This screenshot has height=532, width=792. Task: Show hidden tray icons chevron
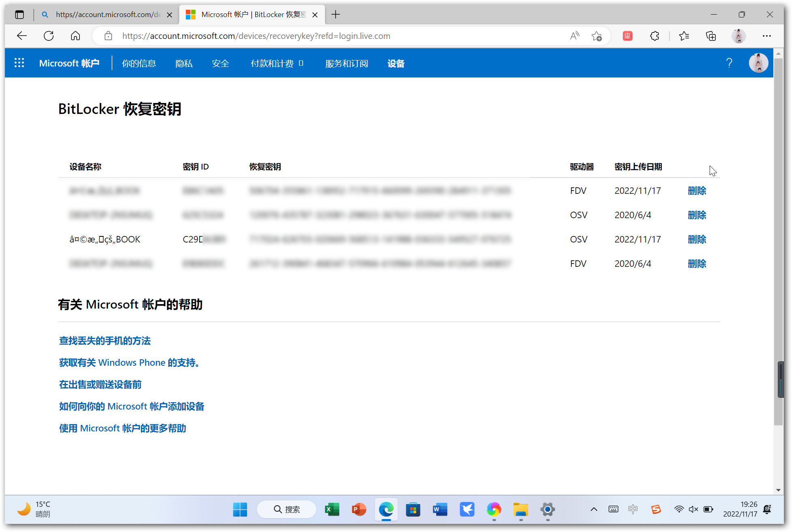(594, 509)
